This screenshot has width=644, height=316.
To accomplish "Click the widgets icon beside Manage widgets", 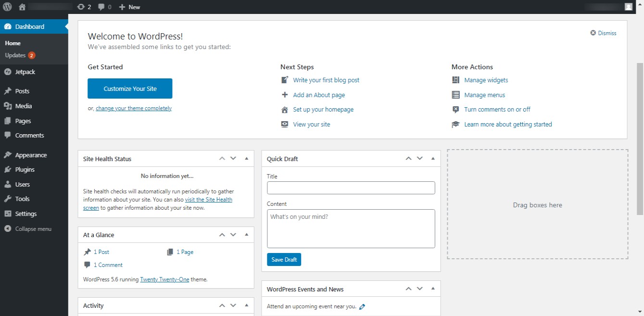I will pos(455,80).
